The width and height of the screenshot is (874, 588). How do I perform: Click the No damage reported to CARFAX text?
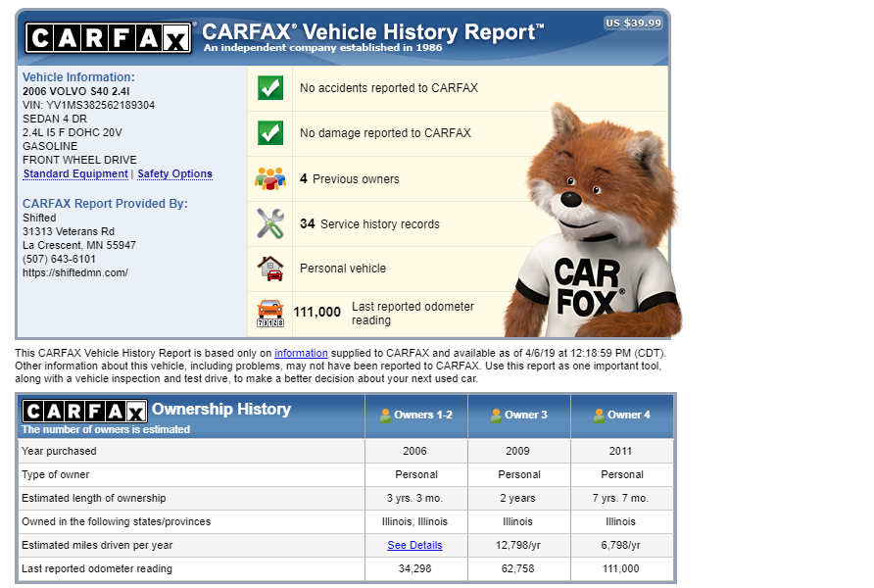click(386, 133)
